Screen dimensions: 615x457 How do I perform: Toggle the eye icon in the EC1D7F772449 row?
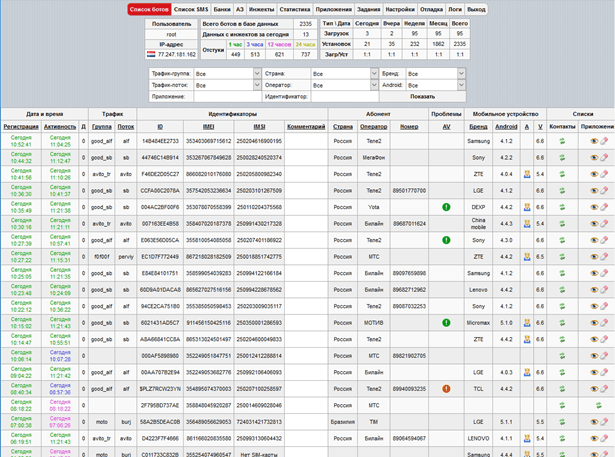click(594, 257)
